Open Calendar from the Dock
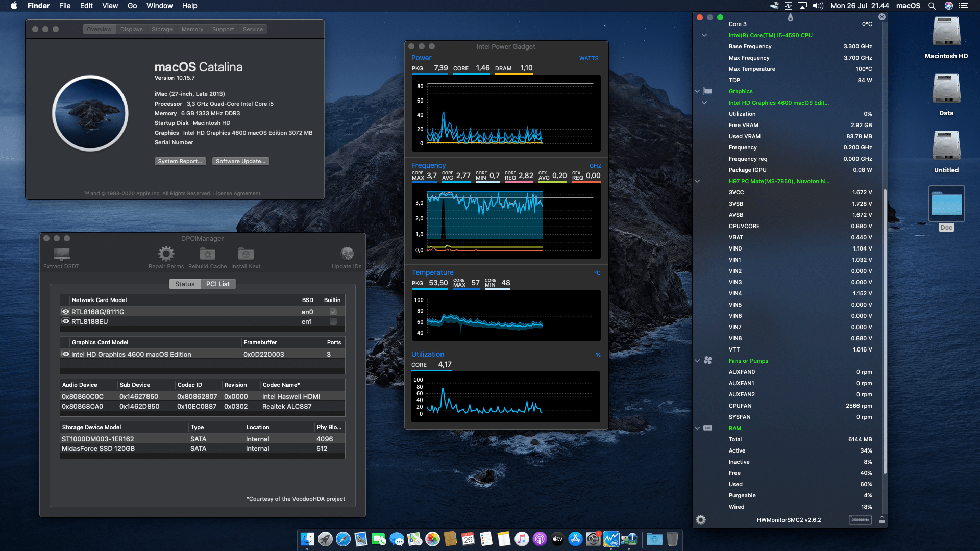This screenshot has width=980, height=551. coord(469,539)
